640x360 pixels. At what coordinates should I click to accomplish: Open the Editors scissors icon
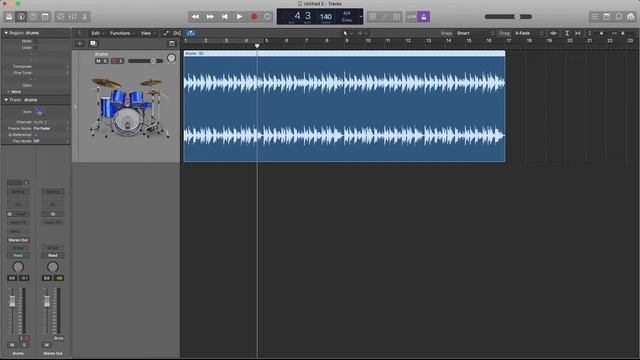(x=84, y=17)
